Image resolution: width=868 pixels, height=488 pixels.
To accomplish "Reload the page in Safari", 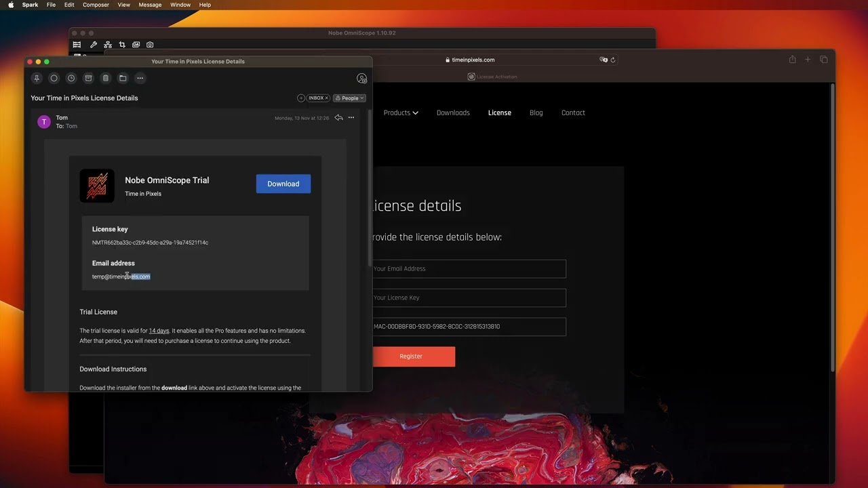I will click(613, 60).
